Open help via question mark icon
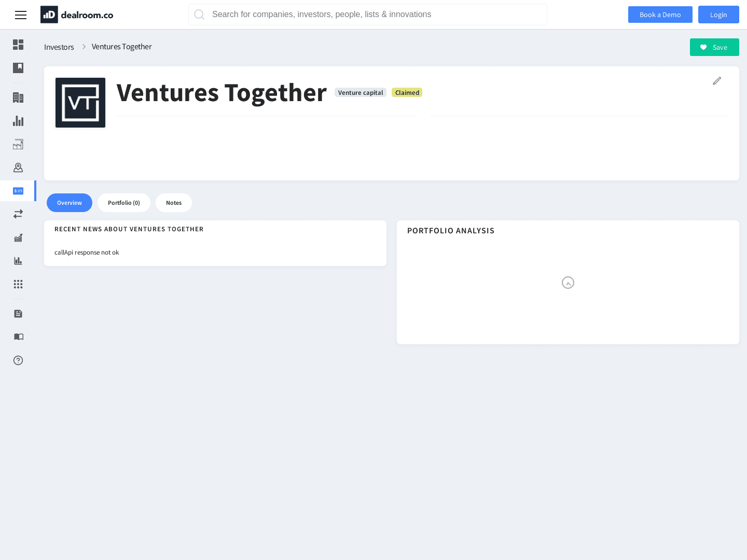The image size is (747, 560). (x=18, y=360)
